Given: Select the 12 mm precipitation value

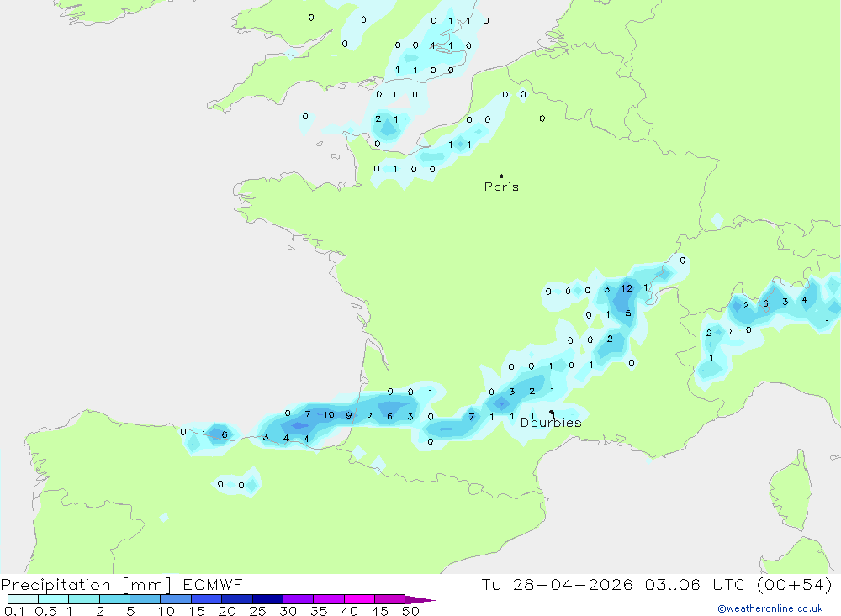Looking at the screenshot, I should click(x=627, y=288).
